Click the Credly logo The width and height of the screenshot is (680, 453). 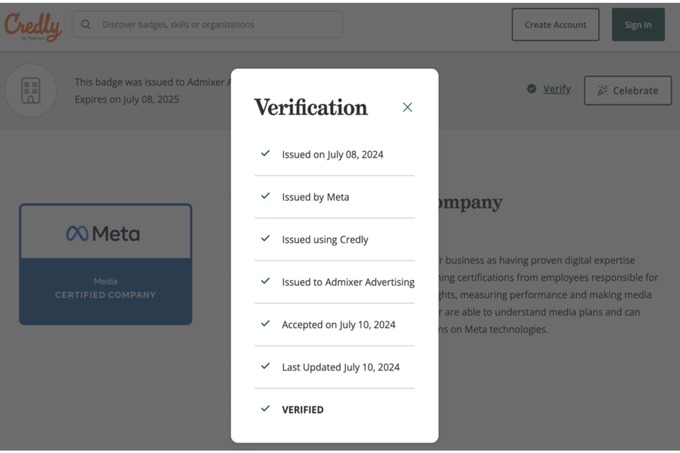tap(32, 25)
